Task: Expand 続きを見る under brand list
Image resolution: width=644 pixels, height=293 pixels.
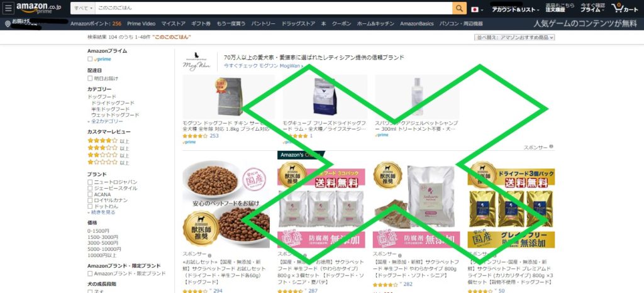Action: 103,212
